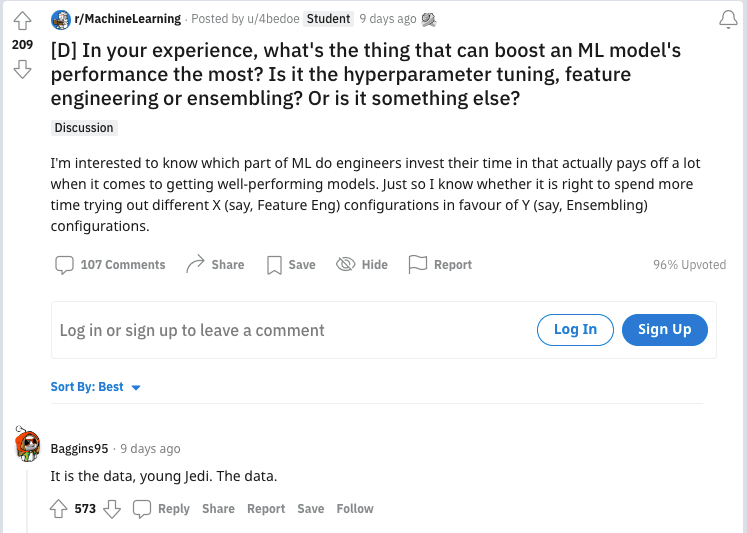Upvote the Baggins95 comment
This screenshot has width=747, height=533.
click(x=59, y=508)
